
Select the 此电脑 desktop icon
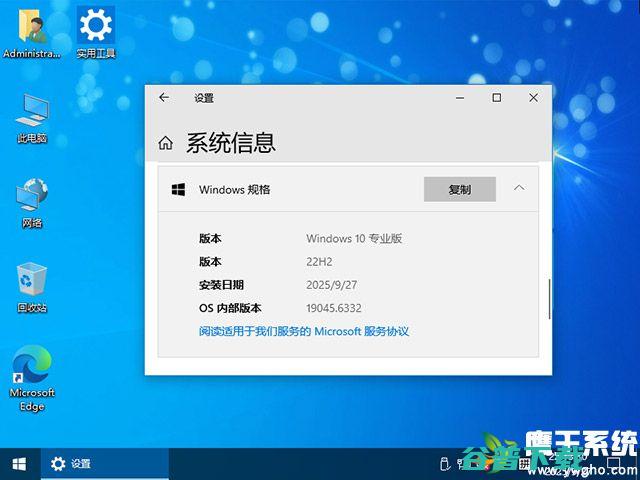coord(32,118)
